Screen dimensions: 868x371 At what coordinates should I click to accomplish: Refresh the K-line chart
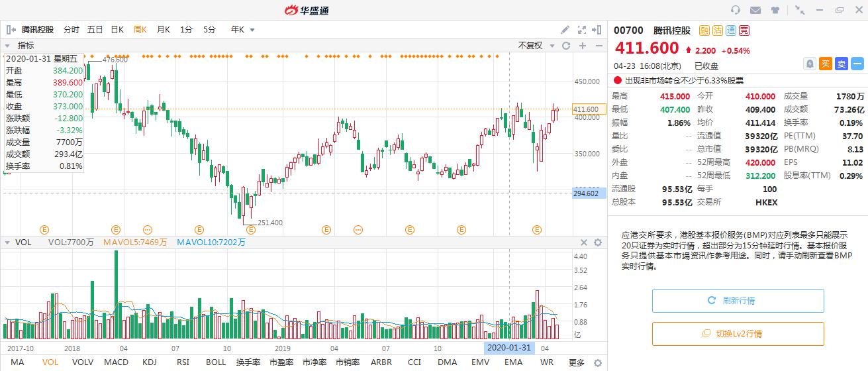click(x=566, y=46)
